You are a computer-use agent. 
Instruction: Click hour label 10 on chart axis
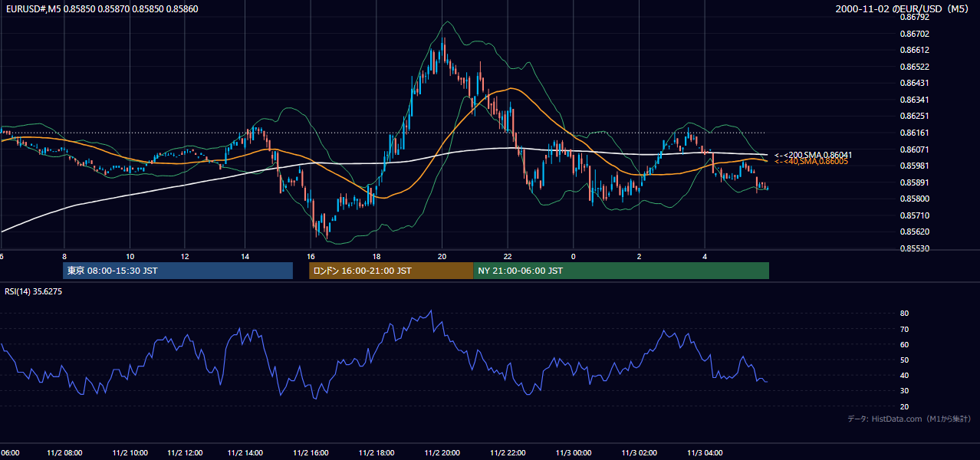tap(130, 256)
